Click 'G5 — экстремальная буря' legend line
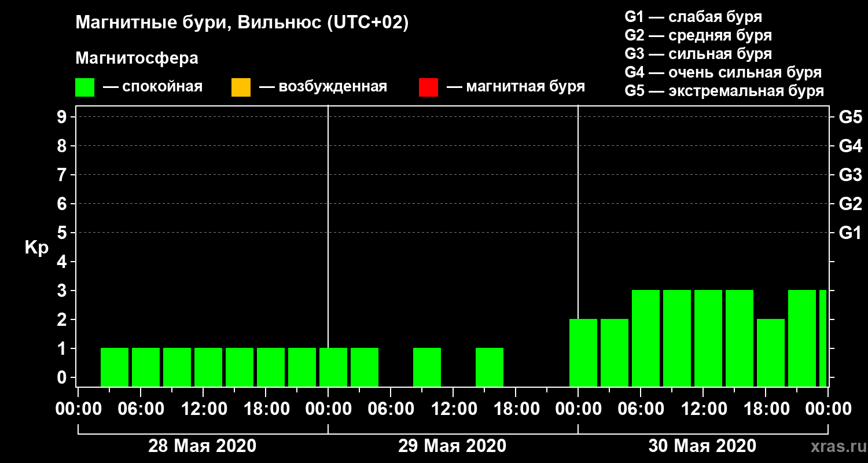This screenshot has width=868, height=463. click(x=724, y=91)
